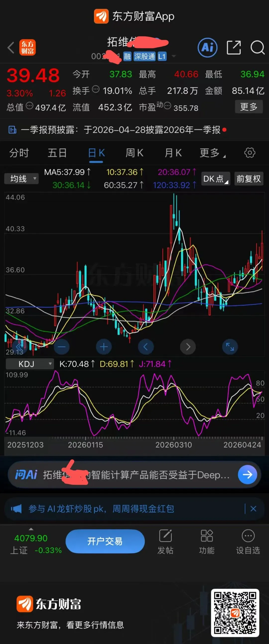Screen dimensions: 269x644
Task: Tap the K:70.48 value
Action: tap(77, 364)
